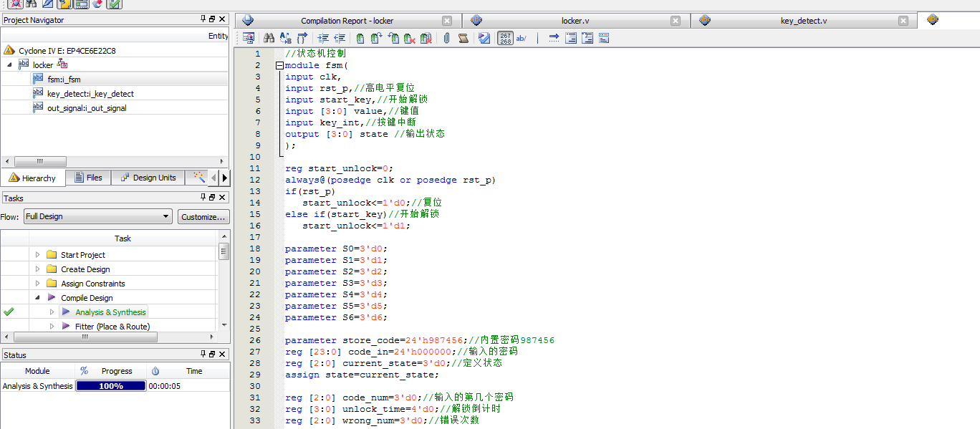Click the blue go-to-line arrow icon
Screen dimensions: 980x429
click(x=554, y=38)
